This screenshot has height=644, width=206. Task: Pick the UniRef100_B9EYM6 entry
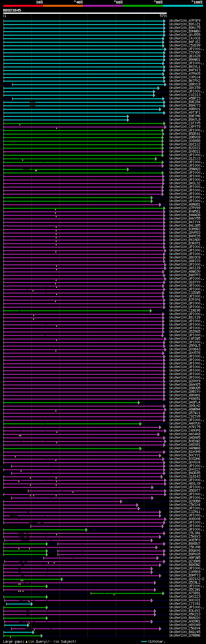coord(185,116)
